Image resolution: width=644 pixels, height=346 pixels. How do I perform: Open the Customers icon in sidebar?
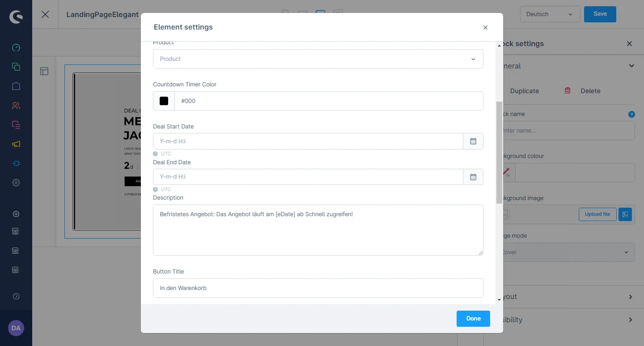coord(16,106)
